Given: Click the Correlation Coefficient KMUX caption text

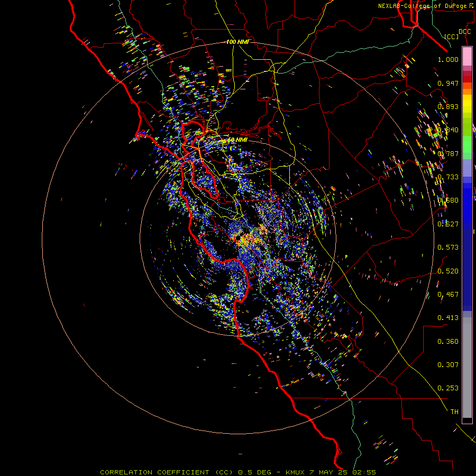Looking at the screenshot, I should (238, 472).
